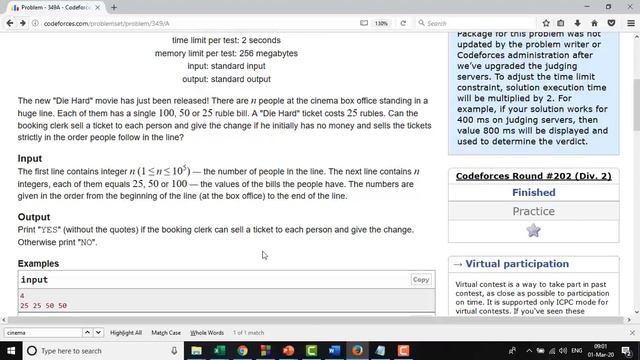
Task: Toggle Match Case in find bar
Action: (x=166, y=333)
